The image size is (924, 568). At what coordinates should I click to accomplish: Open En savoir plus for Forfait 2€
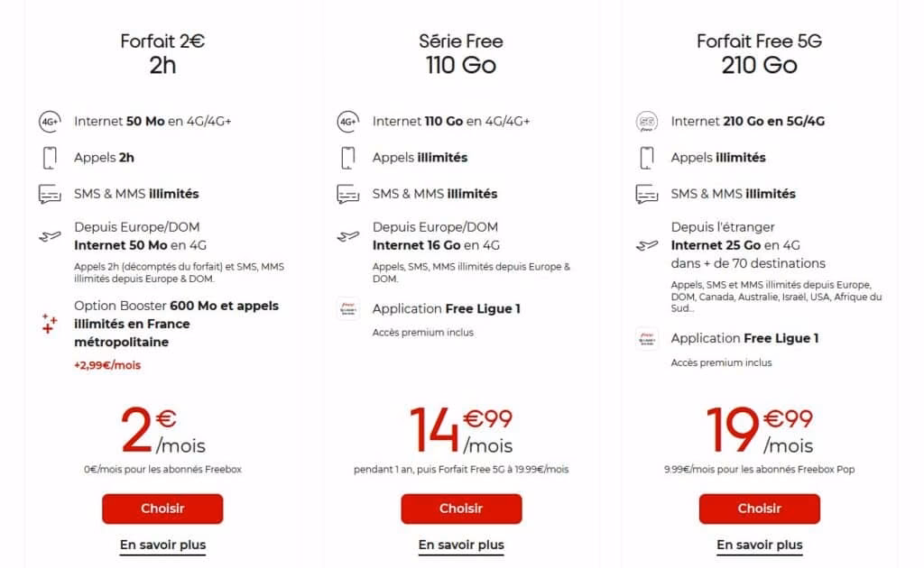pyautogui.click(x=162, y=545)
